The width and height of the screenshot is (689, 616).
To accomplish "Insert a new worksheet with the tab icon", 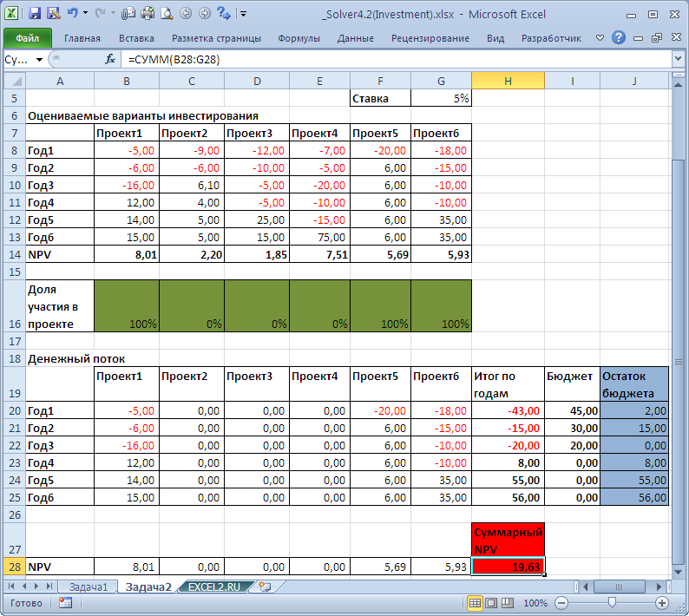I will 265,587.
